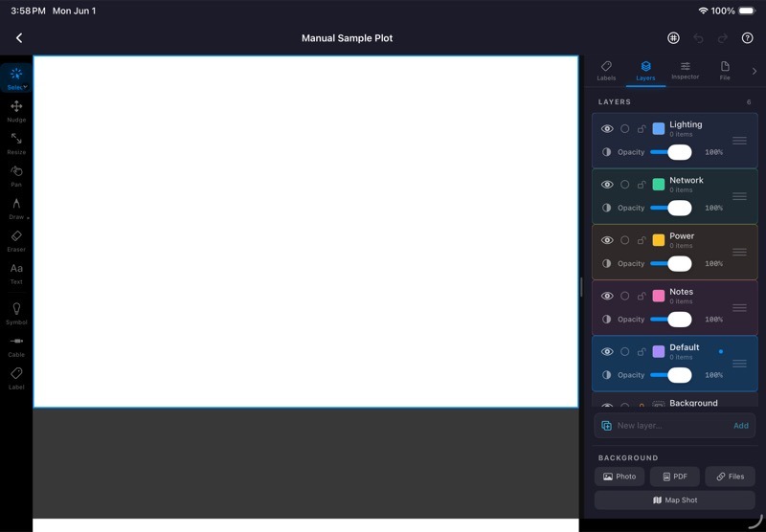Choose the Symbol lightbulb tool
Screen dimensions: 766x532
tap(16, 314)
